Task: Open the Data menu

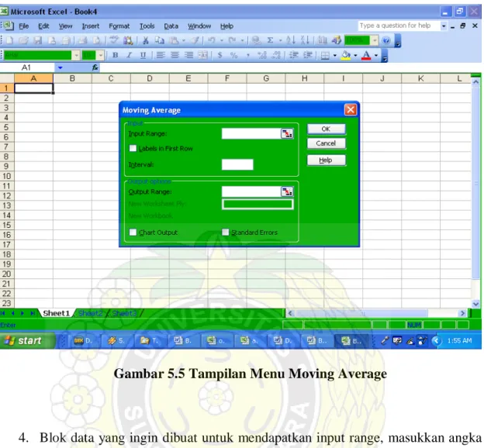Action: tap(171, 26)
